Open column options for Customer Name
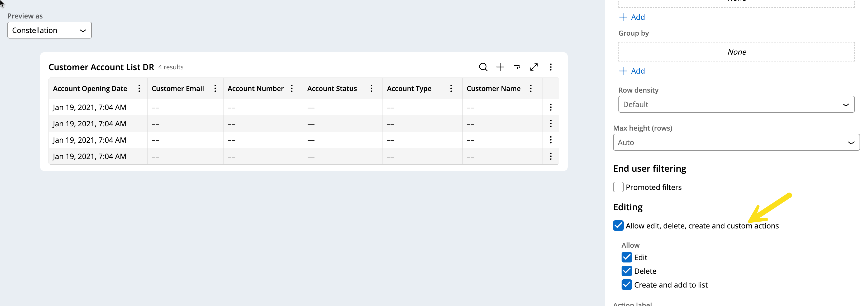Image resolution: width=868 pixels, height=306 pixels. [531, 88]
